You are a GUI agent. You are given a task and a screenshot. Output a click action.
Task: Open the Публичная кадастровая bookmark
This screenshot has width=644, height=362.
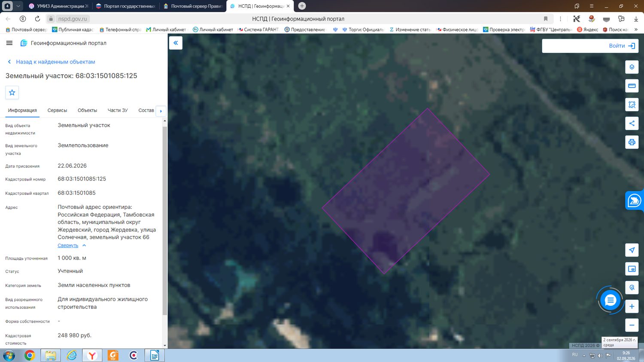73,30
